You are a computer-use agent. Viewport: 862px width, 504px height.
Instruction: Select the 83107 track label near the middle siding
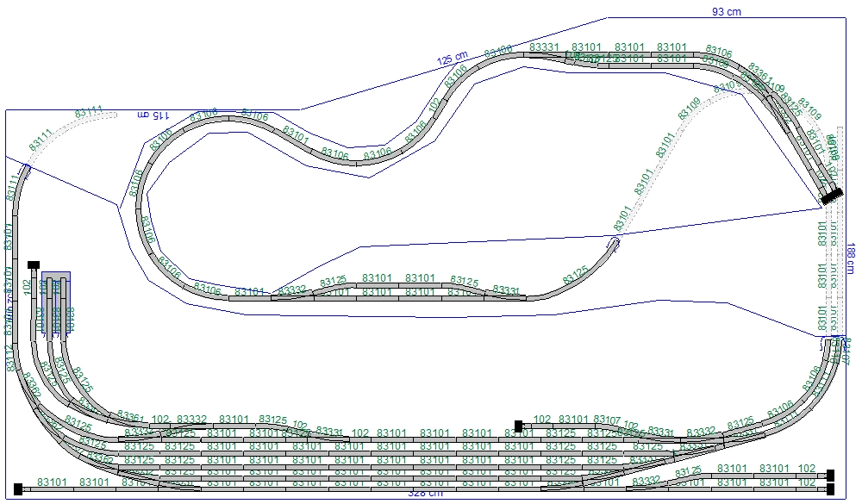coord(607,420)
